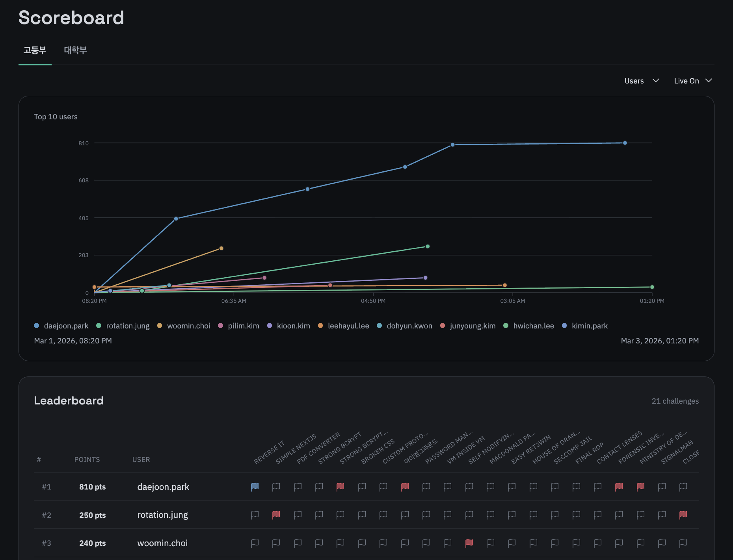Switch to the 대학부 tab
This screenshot has height=560, width=733.
pos(76,50)
